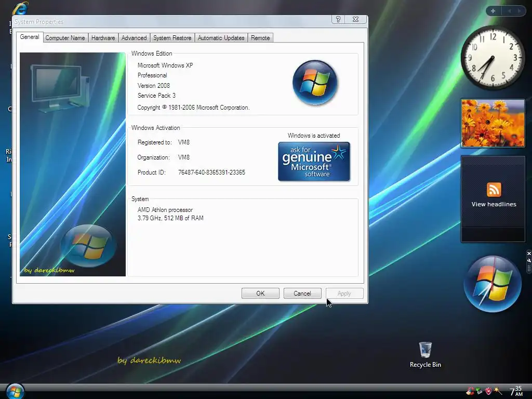The width and height of the screenshot is (532, 399).
Task: Click the AMD Athlon processor text
Action: (x=165, y=210)
